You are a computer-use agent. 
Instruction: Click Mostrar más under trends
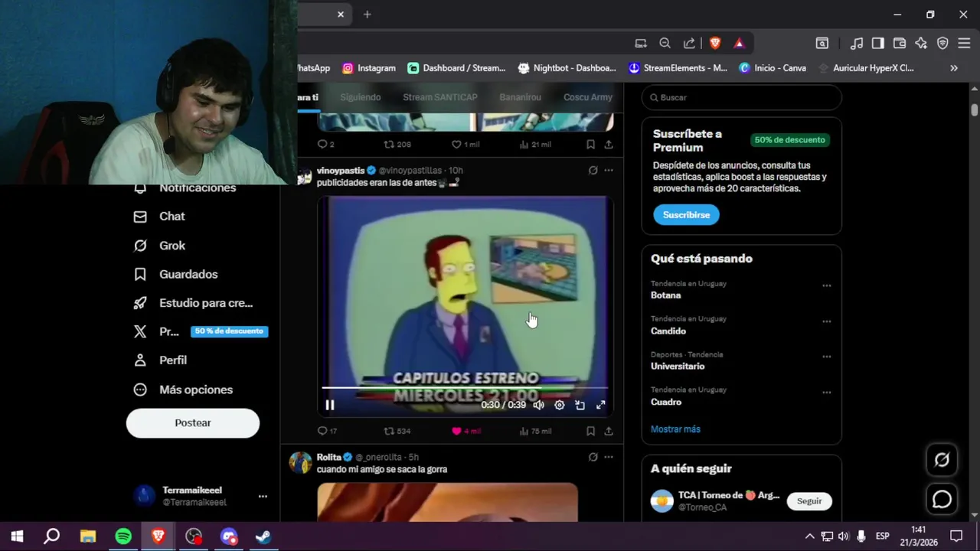(x=675, y=429)
